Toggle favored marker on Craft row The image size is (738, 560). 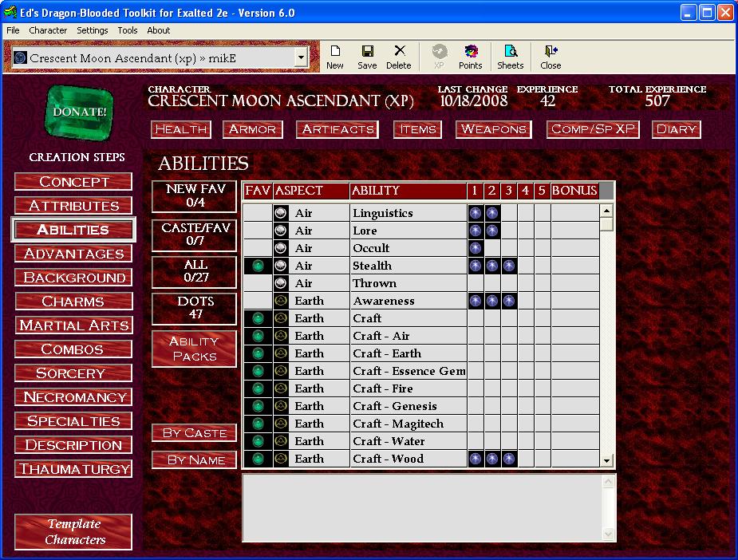258,318
